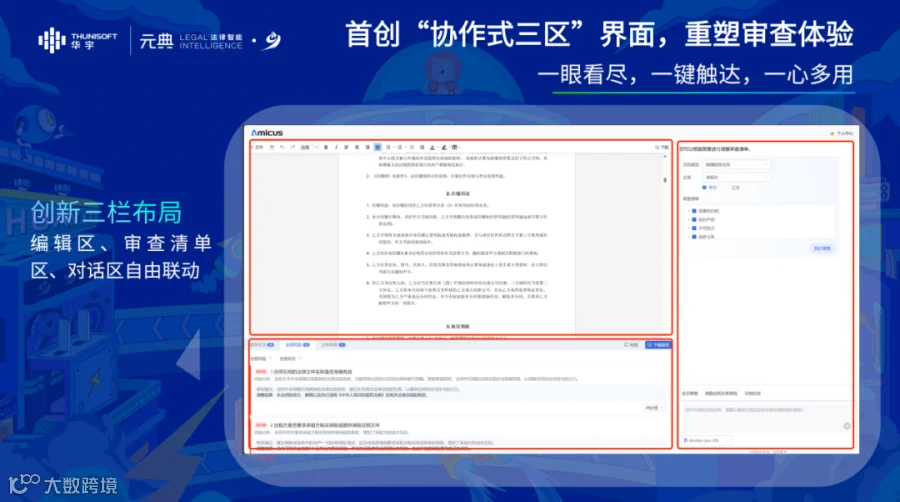Click the third quick prompt above chat input
Image resolution: width=900 pixels, height=502 pixels.
[x=752, y=394]
